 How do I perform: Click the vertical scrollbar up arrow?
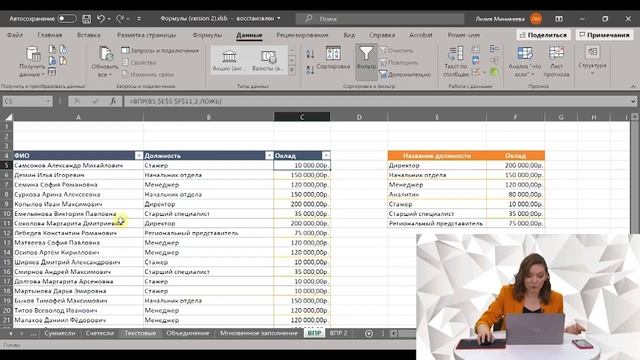[634, 117]
